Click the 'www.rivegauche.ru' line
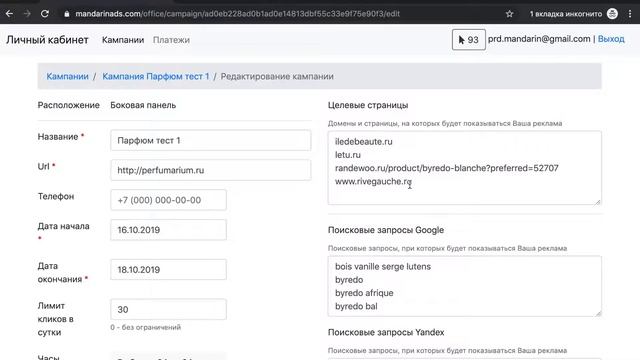640x360 pixels. pyautogui.click(x=373, y=182)
